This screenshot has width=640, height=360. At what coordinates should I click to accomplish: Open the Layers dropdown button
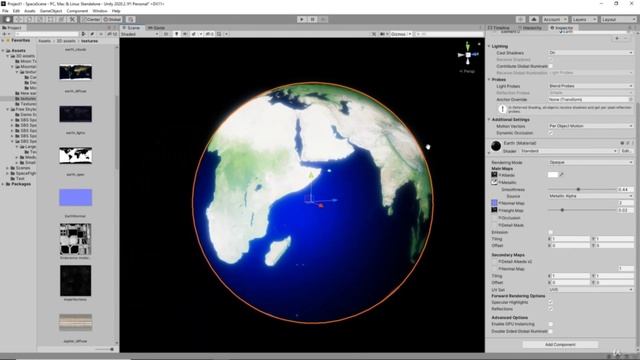584,19
